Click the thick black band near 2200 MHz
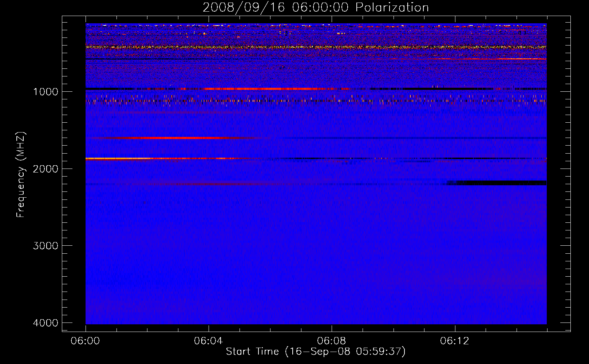Screen dimensions: 589x364 pos(497,183)
